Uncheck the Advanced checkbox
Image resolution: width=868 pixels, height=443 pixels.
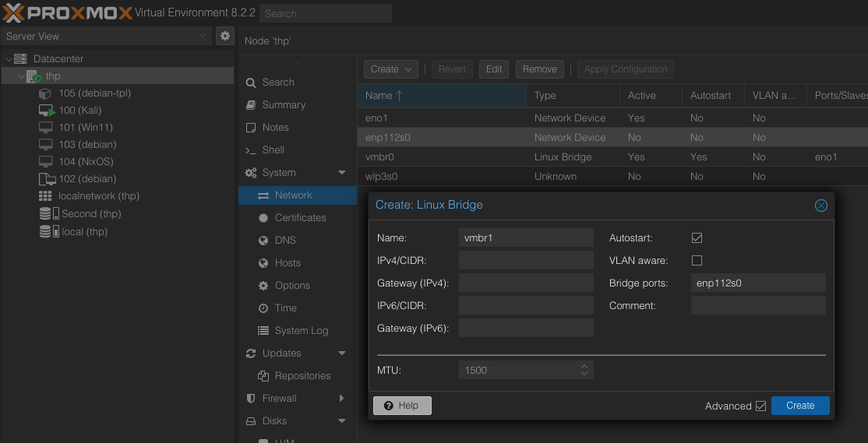coord(760,406)
